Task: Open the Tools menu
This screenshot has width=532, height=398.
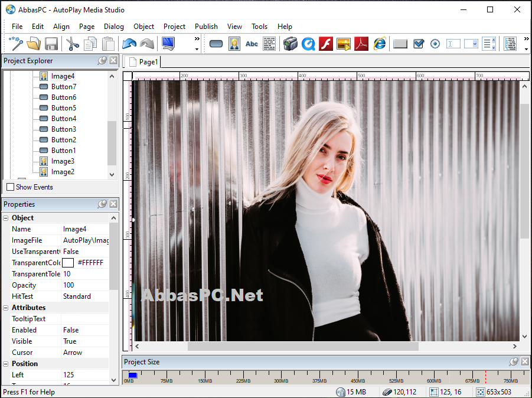Action: pyautogui.click(x=259, y=27)
